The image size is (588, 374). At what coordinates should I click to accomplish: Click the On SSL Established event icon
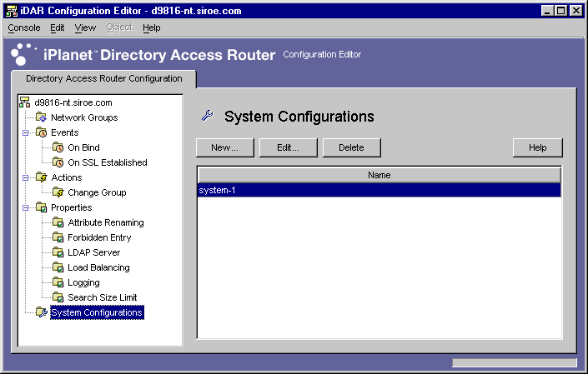58,162
